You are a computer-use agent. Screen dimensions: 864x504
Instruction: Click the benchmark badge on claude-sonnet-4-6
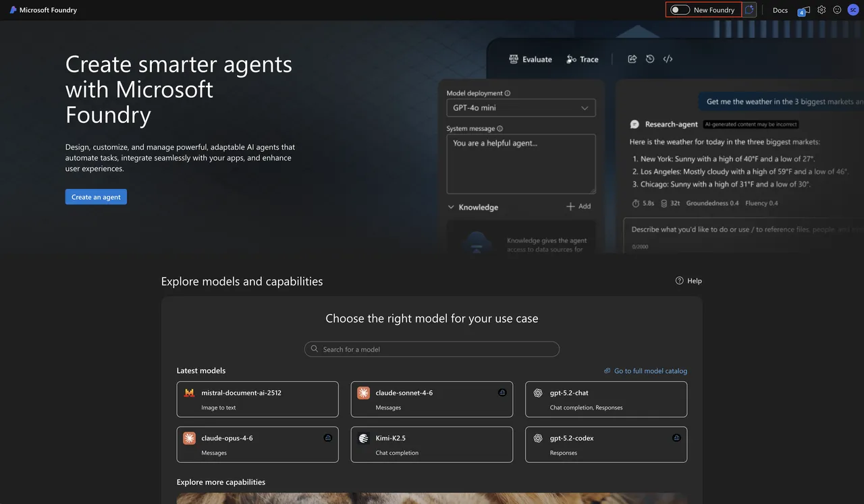tap(502, 392)
